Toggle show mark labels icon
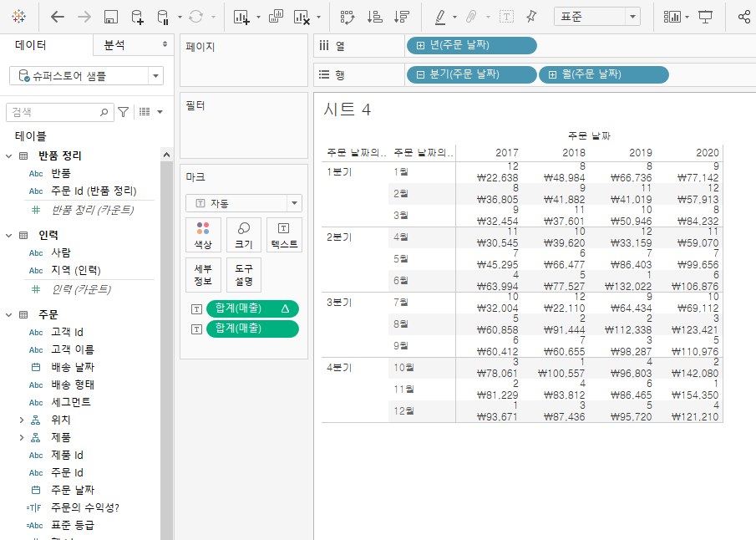This screenshot has width=756, height=540. [506, 17]
